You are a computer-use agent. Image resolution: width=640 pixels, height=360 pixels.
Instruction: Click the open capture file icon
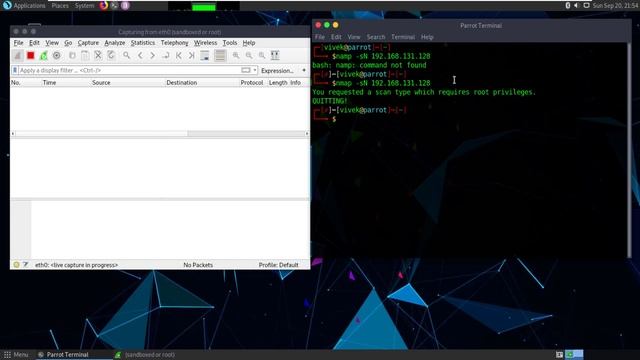72,56
